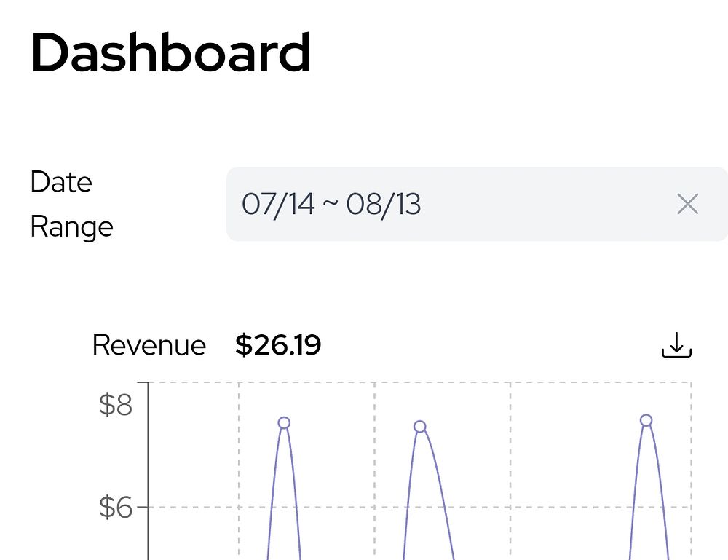The image size is (728, 560).
Task: Select the leftmost peak data point
Action: (x=284, y=422)
